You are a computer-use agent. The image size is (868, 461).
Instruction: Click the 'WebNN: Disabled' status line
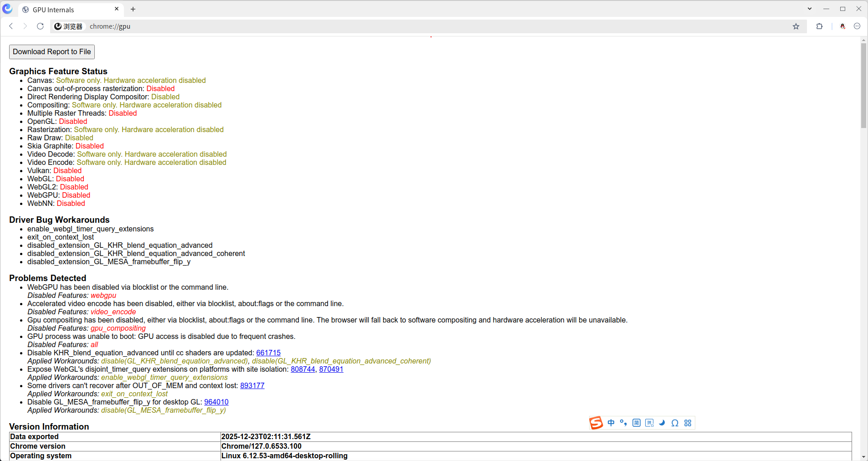[x=56, y=204]
